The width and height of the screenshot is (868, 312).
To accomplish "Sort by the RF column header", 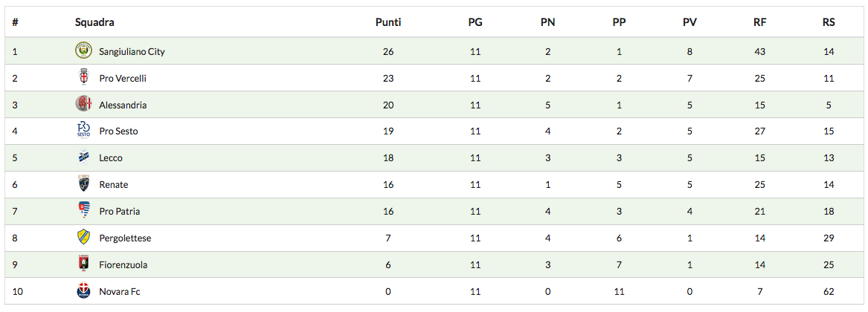I will (759, 22).
